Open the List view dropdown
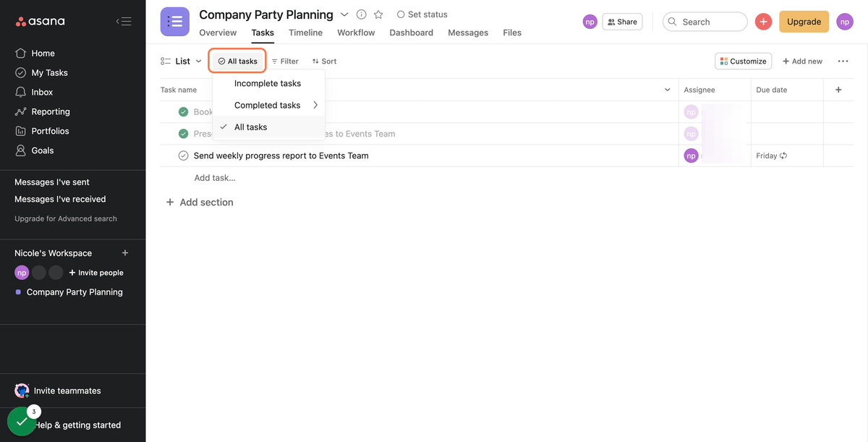Screen dimensions: 868x442 (182, 61)
